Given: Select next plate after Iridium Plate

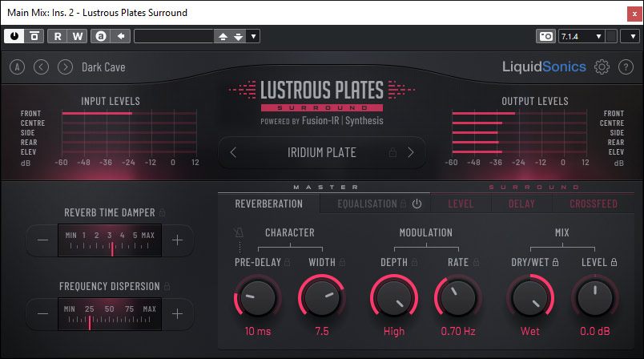Looking at the screenshot, I should point(411,152).
